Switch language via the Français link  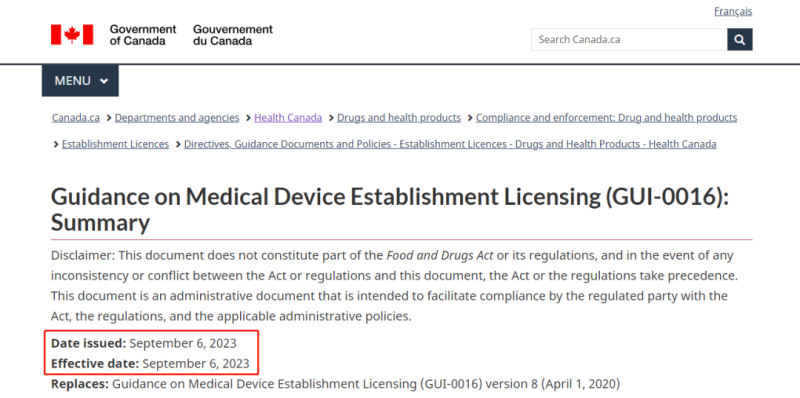[733, 11]
